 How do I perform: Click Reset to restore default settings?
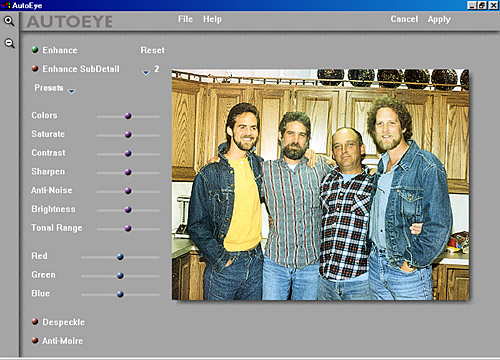[x=152, y=50]
